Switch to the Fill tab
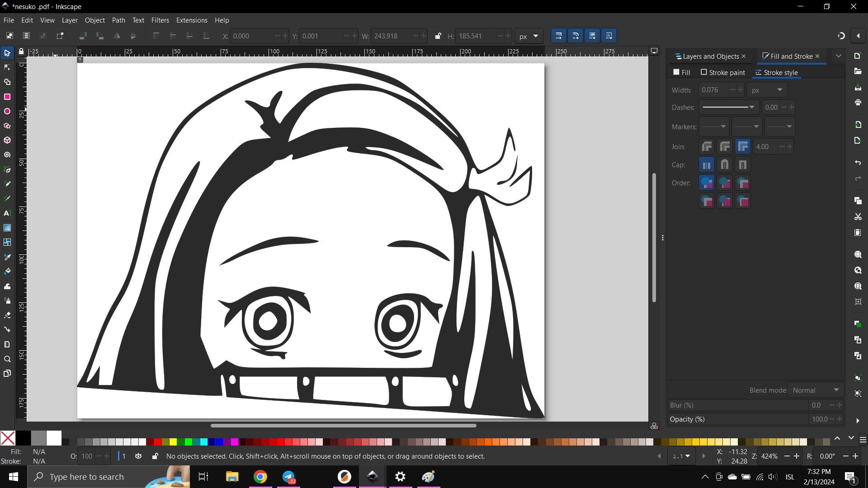868x488 pixels. pos(682,72)
